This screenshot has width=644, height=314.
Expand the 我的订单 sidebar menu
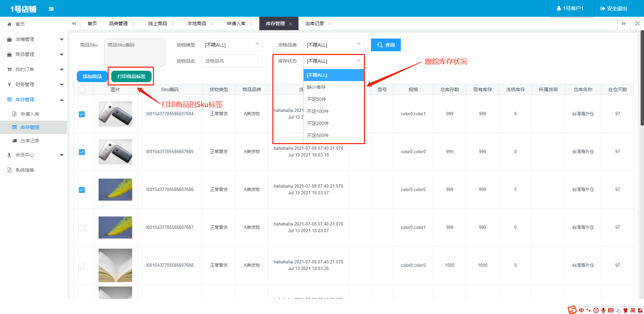(34, 69)
